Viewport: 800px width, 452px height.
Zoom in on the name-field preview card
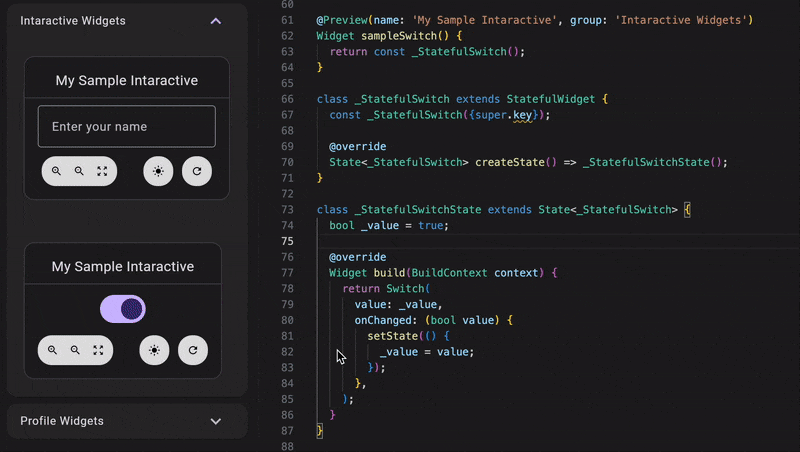56,171
